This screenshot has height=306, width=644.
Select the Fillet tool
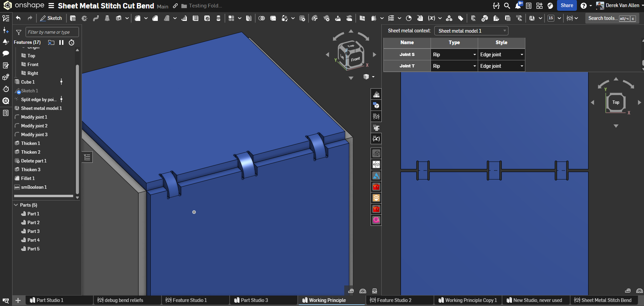[x=138, y=18]
